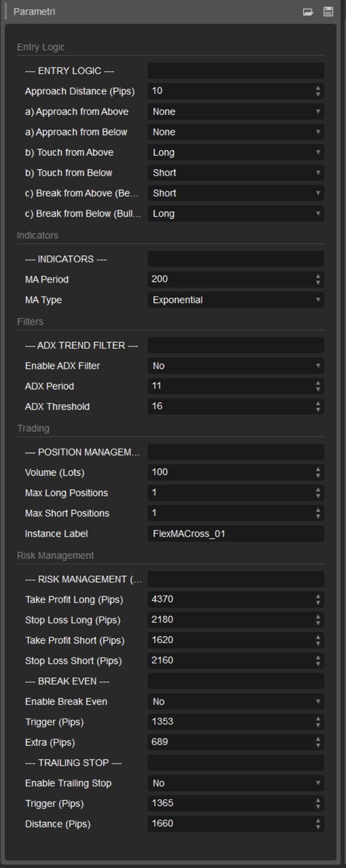Viewport: 346px width, 868px height.
Task: Increase Take Profit Long with the up arrow
Action: [x=318, y=597]
